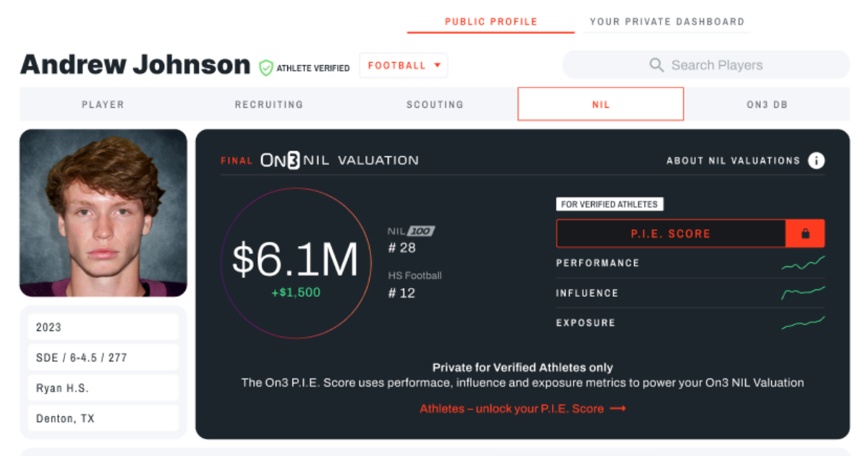The width and height of the screenshot is (868, 456).
Task: Click into the Search Players field
Action: 706,65
